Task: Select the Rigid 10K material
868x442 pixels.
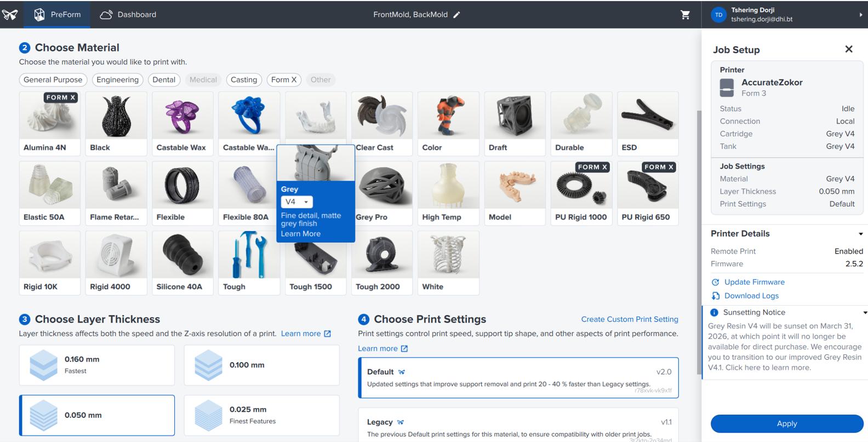Action: [x=50, y=263]
